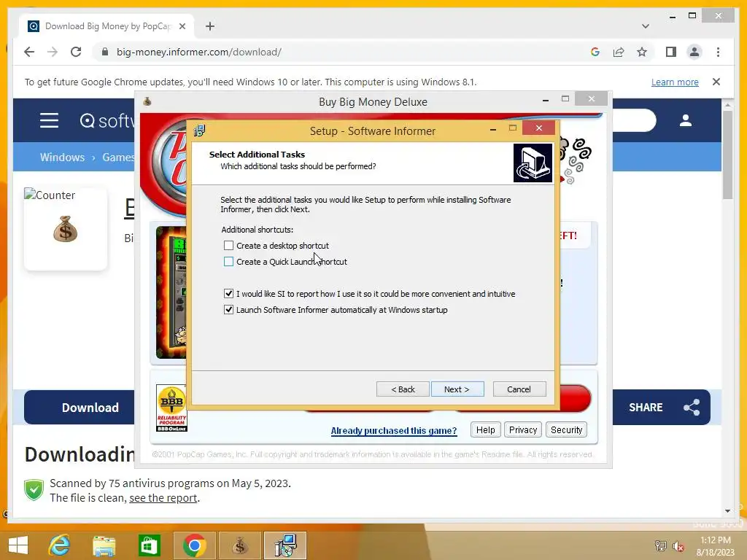
Task: Click the SHARE button on the page
Action: 661,407
